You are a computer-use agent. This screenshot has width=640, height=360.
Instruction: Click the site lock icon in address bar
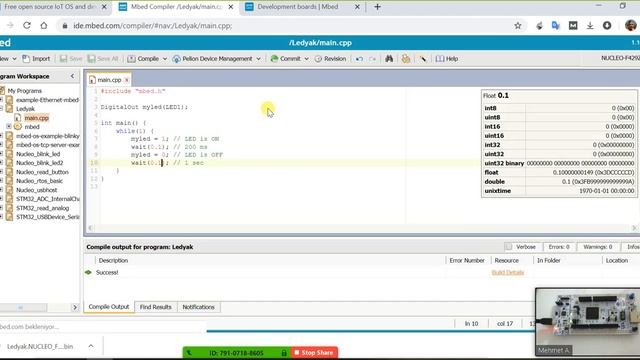64,26
